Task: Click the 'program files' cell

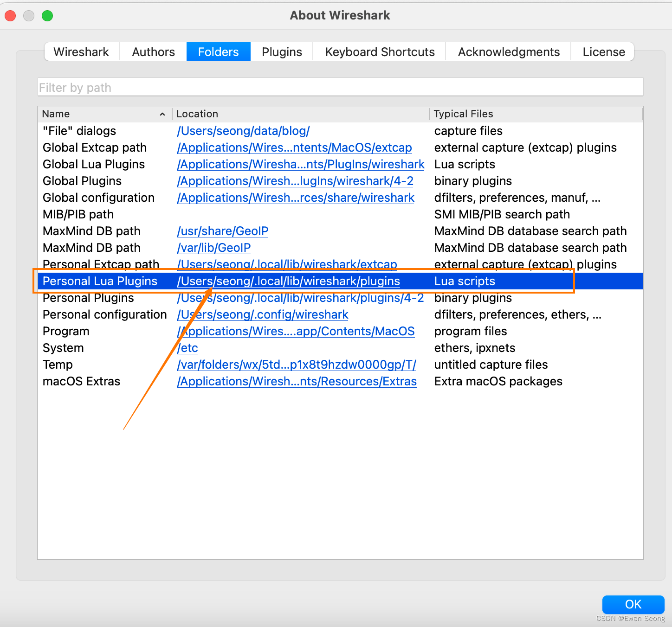Action: click(x=471, y=331)
